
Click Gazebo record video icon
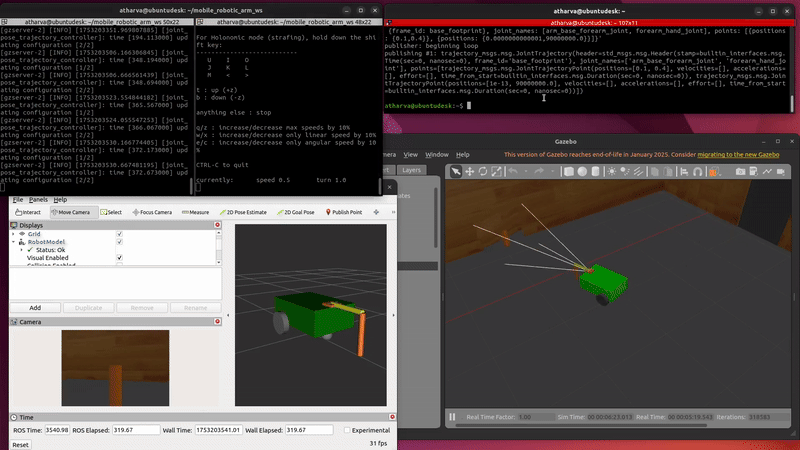tap(781, 172)
